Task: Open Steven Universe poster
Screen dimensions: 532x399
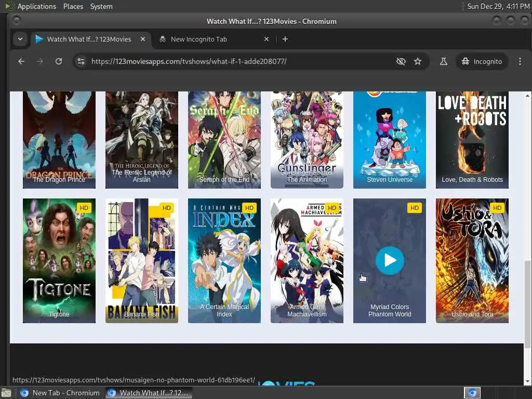Action: tap(390, 140)
